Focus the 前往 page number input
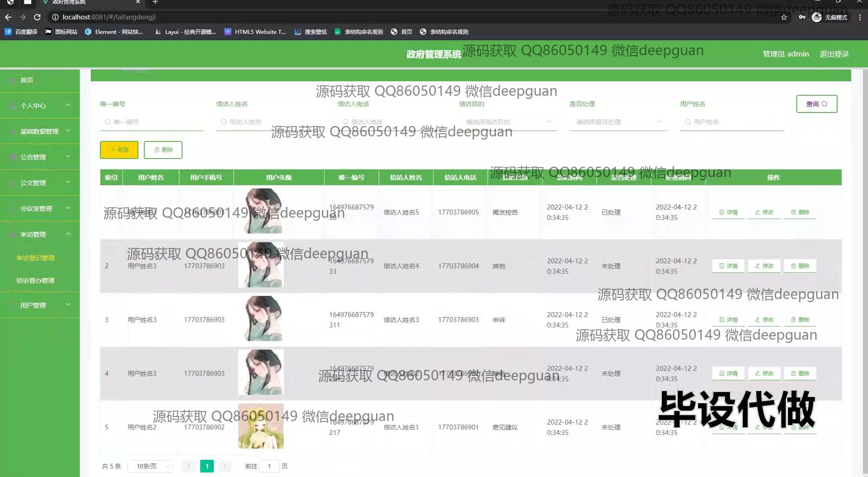Screen dimensions: 868x477 269,466
